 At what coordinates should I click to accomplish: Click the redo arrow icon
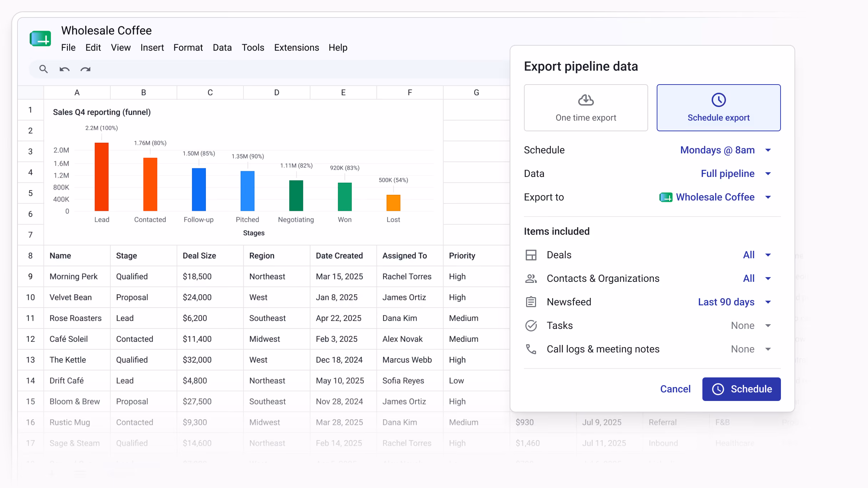[85, 69]
